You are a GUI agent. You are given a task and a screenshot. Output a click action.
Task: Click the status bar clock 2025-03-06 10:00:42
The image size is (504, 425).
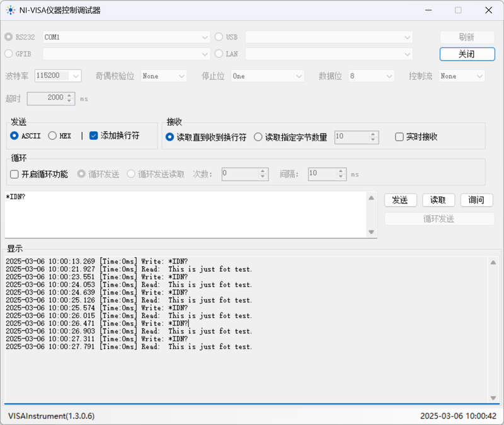click(x=459, y=416)
